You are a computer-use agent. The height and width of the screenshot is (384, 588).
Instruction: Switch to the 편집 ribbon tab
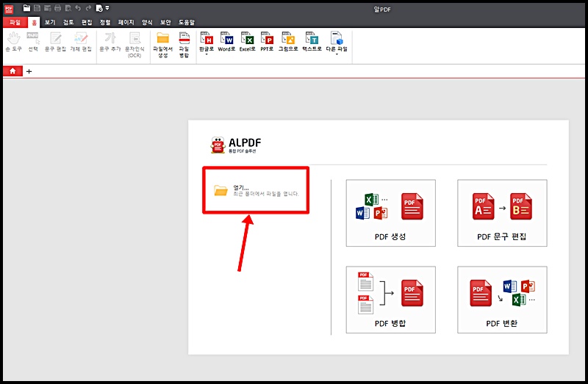(x=87, y=23)
